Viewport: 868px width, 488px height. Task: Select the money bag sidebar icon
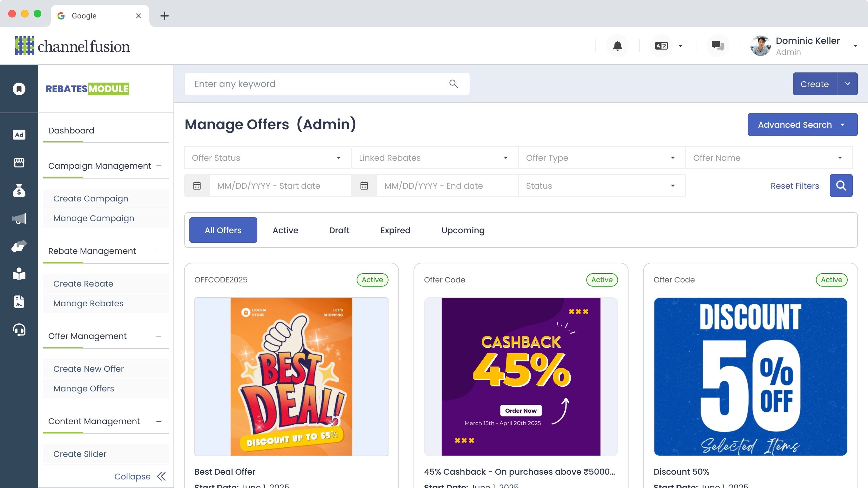click(19, 191)
